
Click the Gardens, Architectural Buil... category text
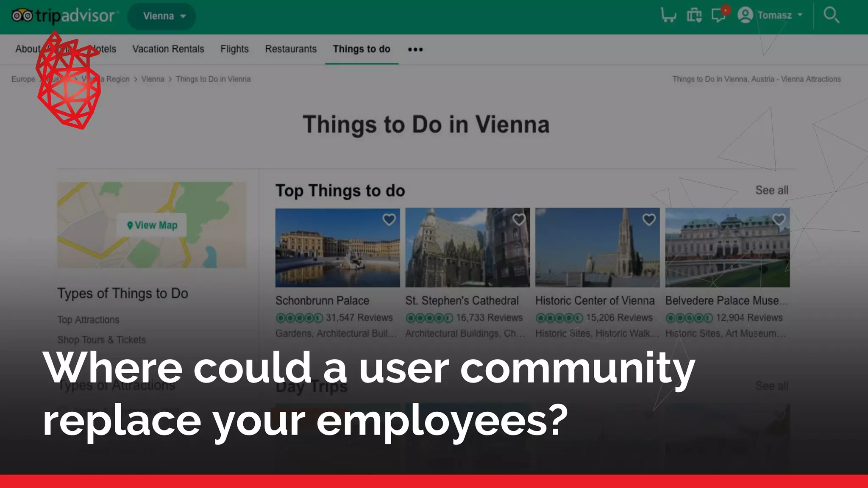pos(336,333)
